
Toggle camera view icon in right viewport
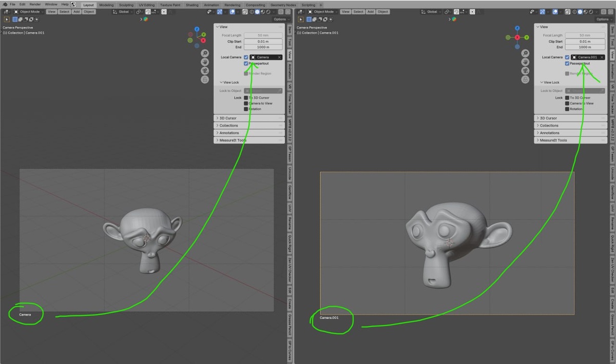[x=526, y=70]
